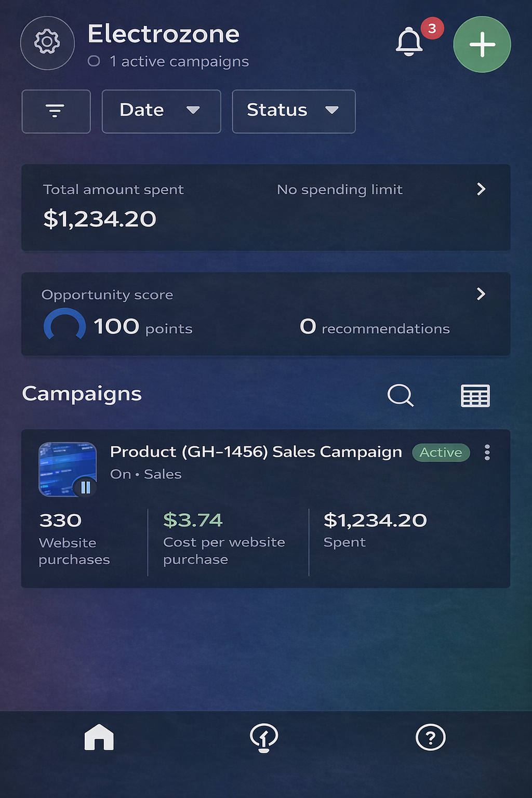The width and height of the screenshot is (532, 798).
Task: Expand Opportunity score card chevron
Action: (x=481, y=294)
